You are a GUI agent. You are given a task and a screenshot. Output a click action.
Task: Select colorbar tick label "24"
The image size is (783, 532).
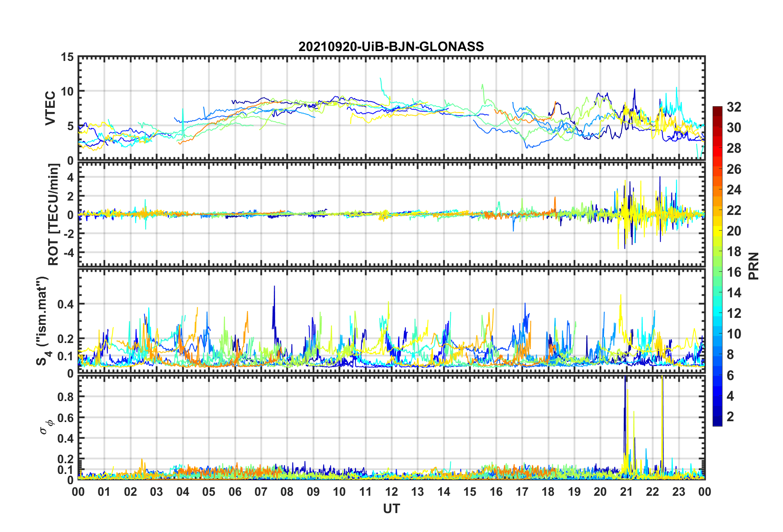(x=734, y=189)
